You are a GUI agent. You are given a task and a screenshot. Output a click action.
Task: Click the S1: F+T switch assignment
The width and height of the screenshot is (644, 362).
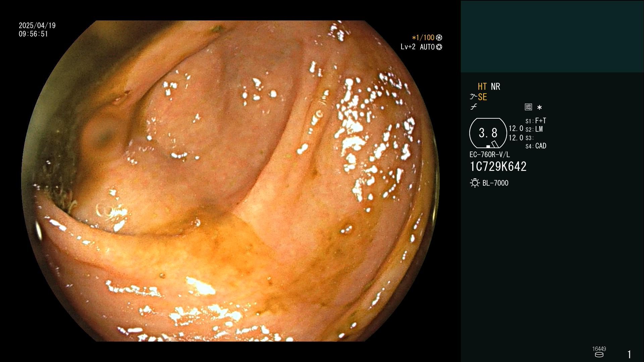[x=536, y=121]
